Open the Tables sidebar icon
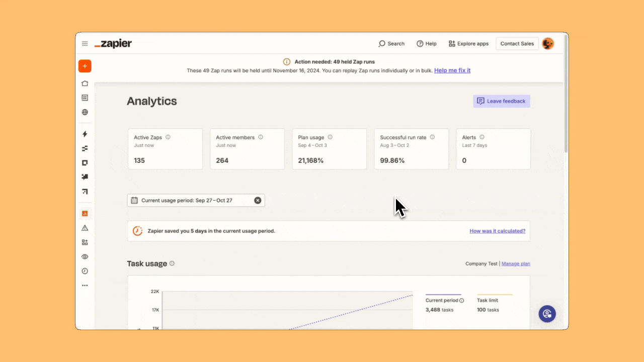The image size is (644, 362). click(x=85, y=148)
